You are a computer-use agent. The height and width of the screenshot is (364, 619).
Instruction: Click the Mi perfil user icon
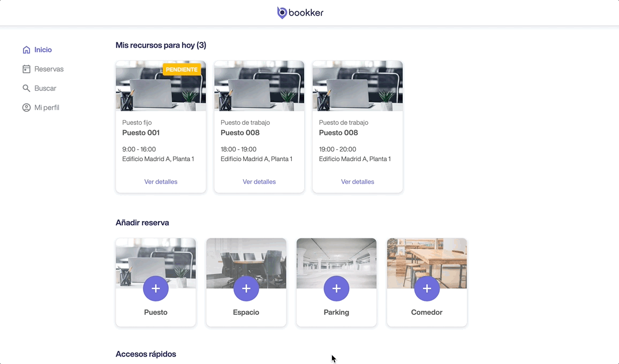(26, 108)
